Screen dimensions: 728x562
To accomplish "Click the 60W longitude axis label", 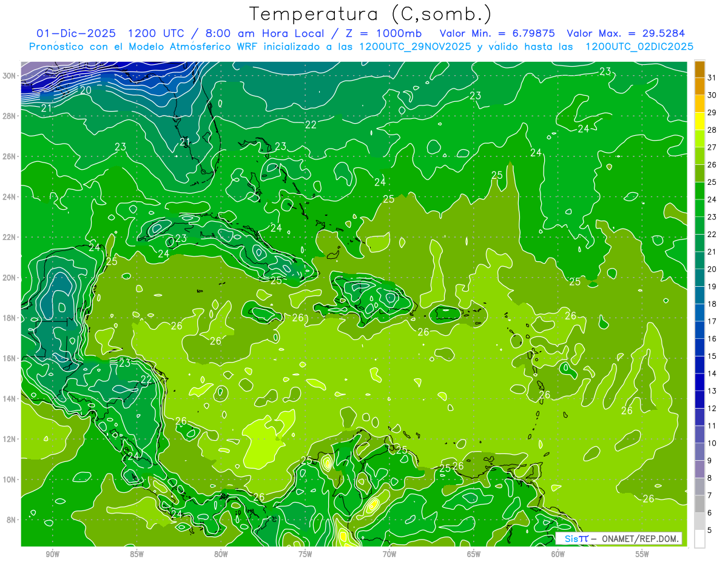I will click(558, 555).
